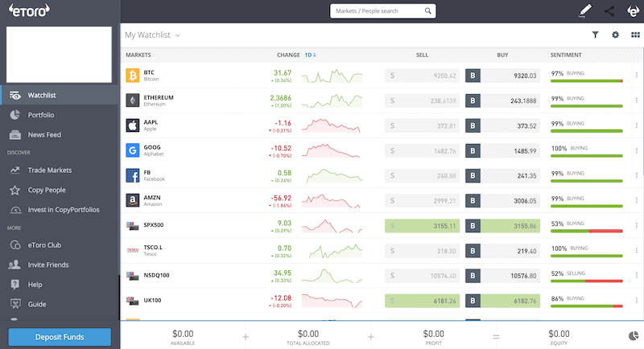
Task: Click the UK100 flag icon
Action: [132, 301]
